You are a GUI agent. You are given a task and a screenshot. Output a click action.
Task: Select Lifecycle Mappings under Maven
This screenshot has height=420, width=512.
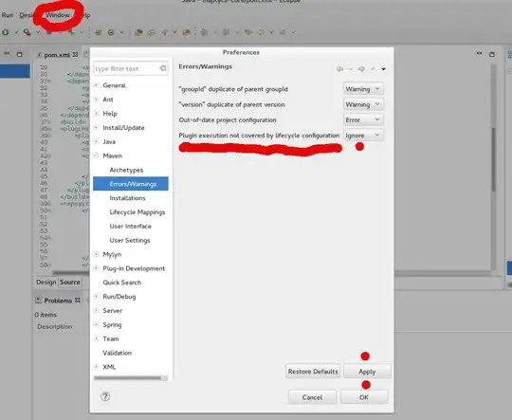pyautogui.click(x=137, y=212)
